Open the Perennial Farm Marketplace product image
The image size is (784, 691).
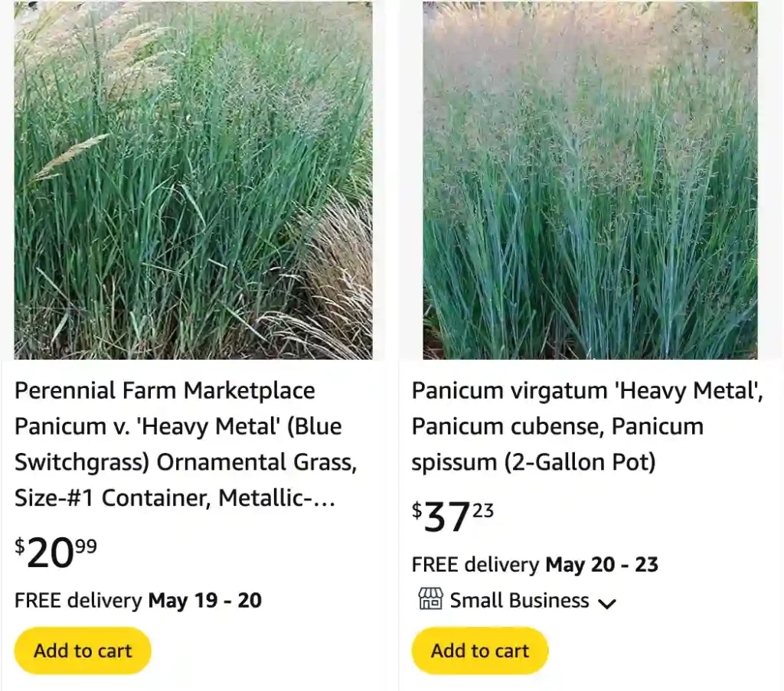pos(194,180)
